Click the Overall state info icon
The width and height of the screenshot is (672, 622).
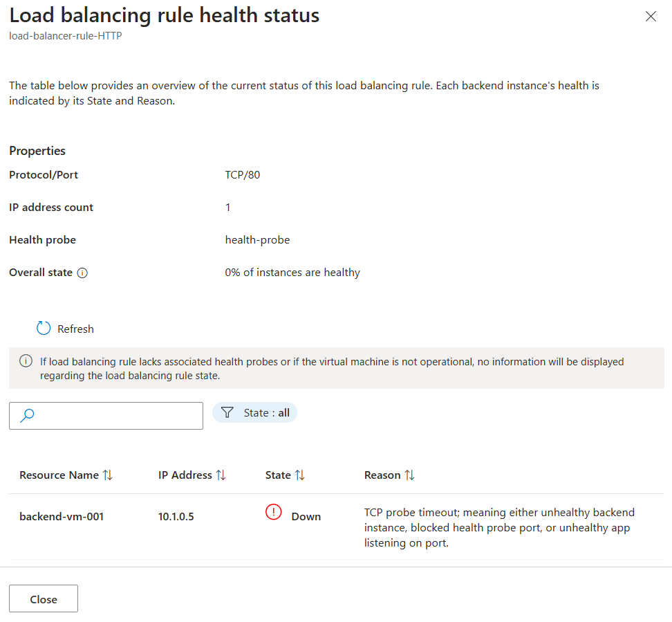[x=82, y=273]
